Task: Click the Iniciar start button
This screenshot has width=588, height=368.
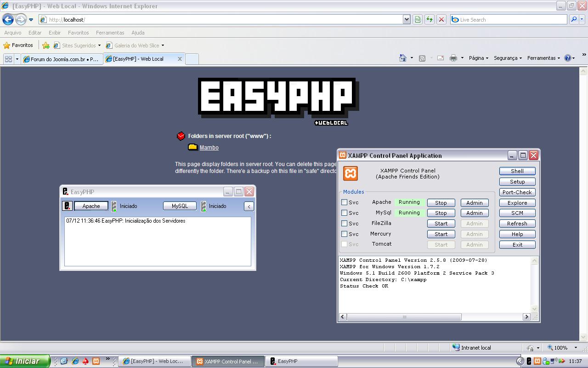Action: click(25, 361)
